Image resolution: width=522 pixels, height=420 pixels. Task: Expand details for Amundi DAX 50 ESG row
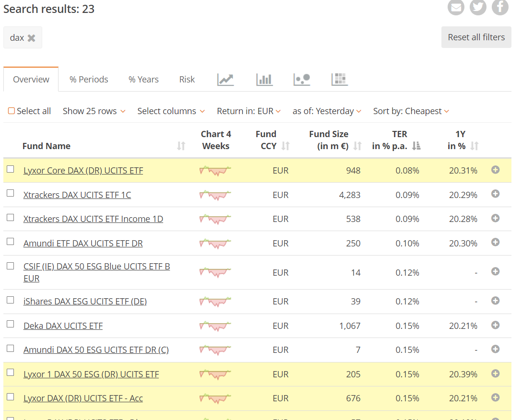coord(495,349)
